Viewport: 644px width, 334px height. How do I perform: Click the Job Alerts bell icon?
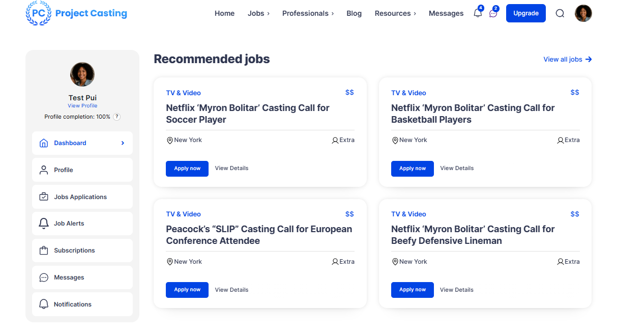pyautogui.click(x=44, y=224)
